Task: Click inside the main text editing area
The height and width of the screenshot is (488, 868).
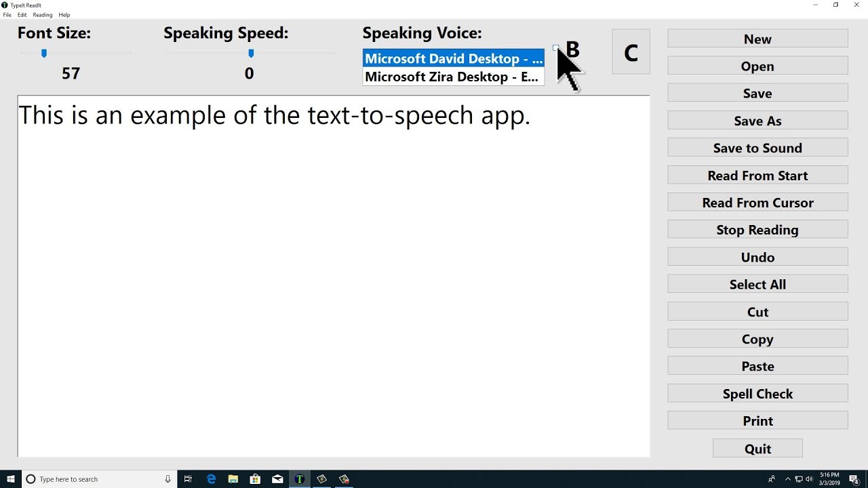Action: coord(333,276)
